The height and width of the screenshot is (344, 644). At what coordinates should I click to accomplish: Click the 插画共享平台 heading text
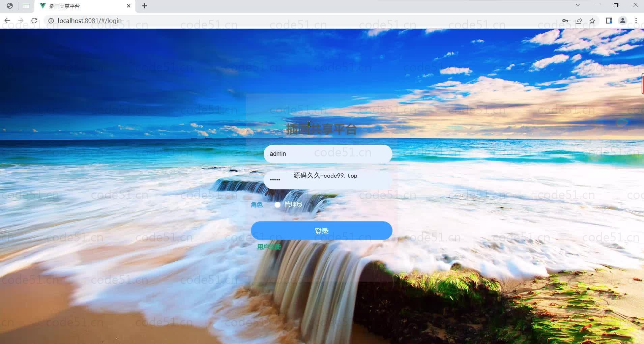point(321,130)
